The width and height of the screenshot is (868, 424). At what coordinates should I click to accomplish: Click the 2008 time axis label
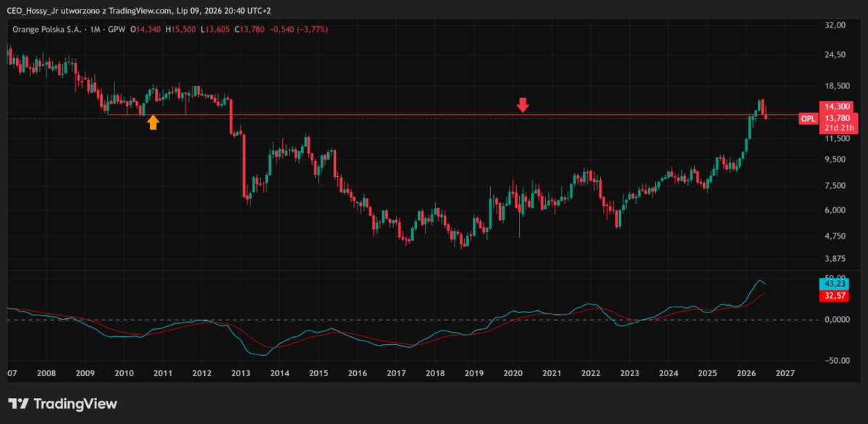point(46,373)
